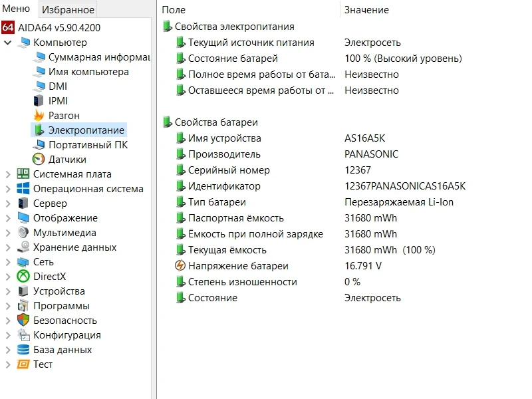Image resolution: width=532 pixels, height=399 pixels.
Task: Click the Сервер tower icon
Action: point(23,203)
